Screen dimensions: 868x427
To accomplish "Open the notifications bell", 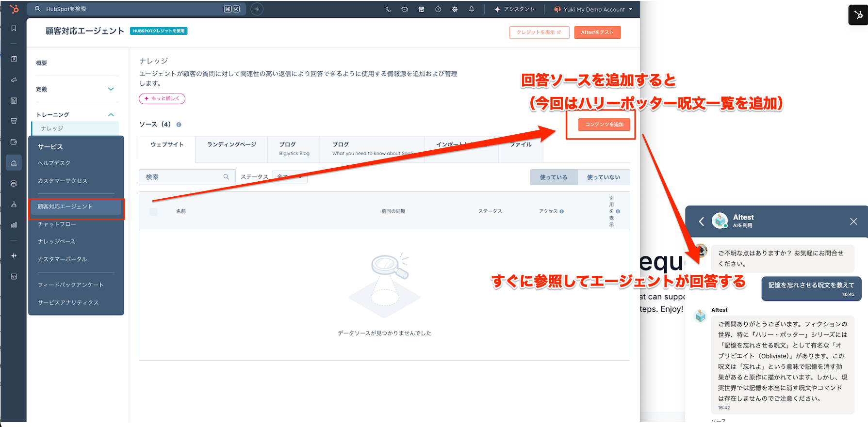I will tap(471, 9).
